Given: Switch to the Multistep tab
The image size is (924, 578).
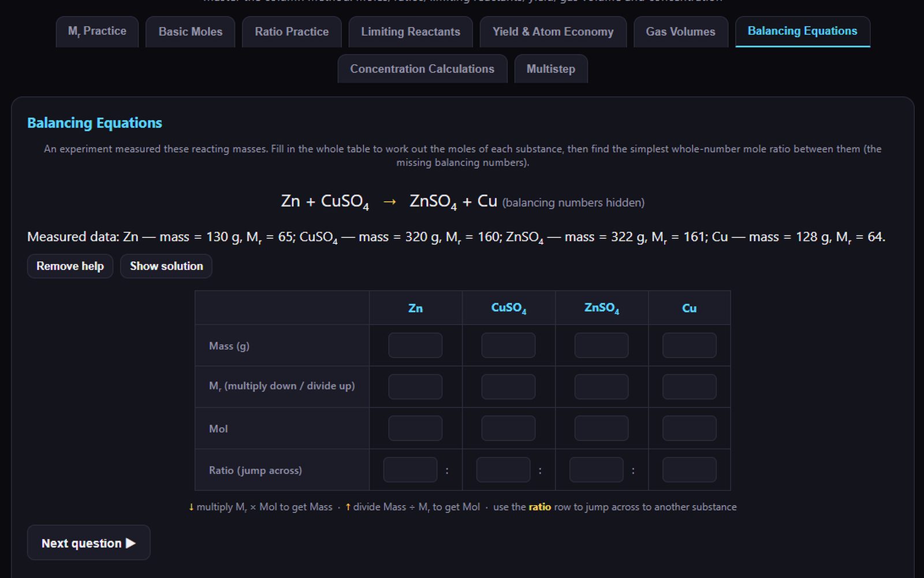Looking at the screenshot, I should pos(551,69).
